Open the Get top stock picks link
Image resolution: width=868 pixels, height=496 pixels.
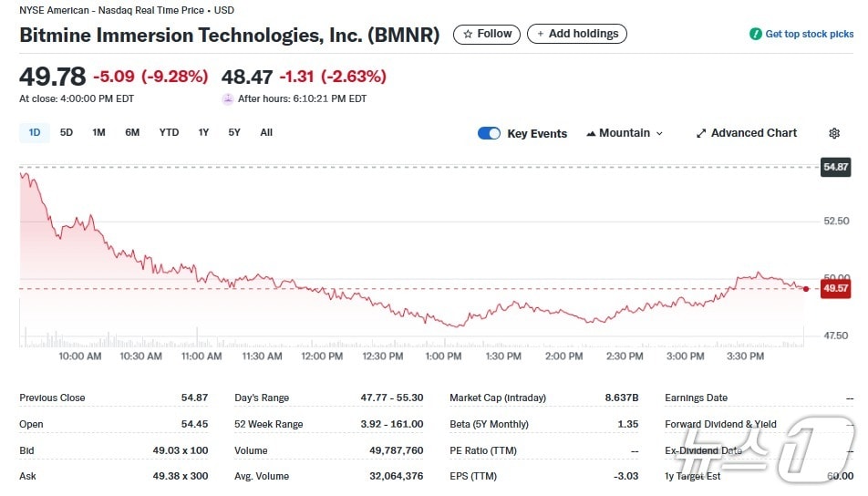tap(809, 34)
